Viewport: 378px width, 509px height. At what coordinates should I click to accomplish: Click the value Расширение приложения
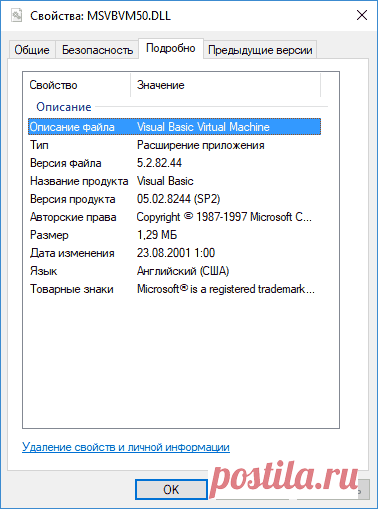click(201, 145)
